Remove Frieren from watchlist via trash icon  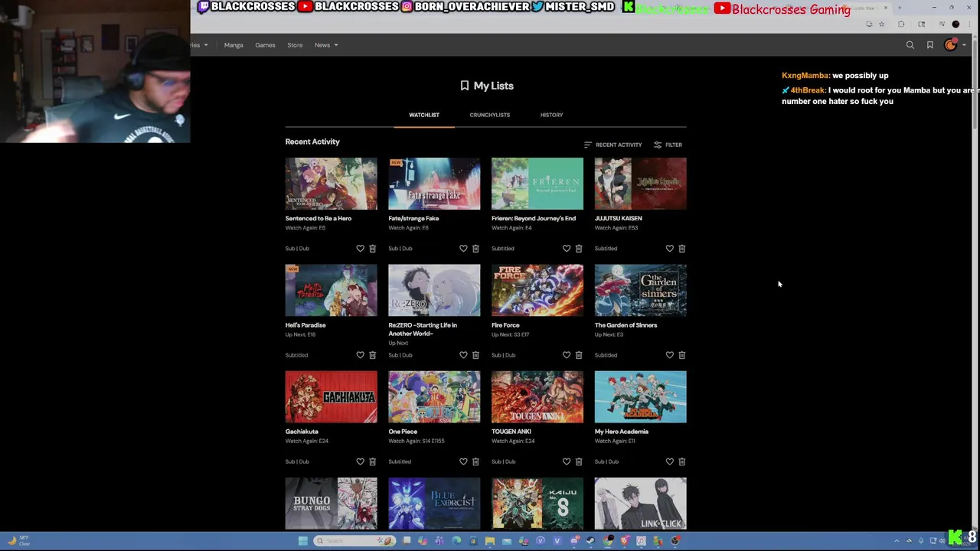(579, 249)
